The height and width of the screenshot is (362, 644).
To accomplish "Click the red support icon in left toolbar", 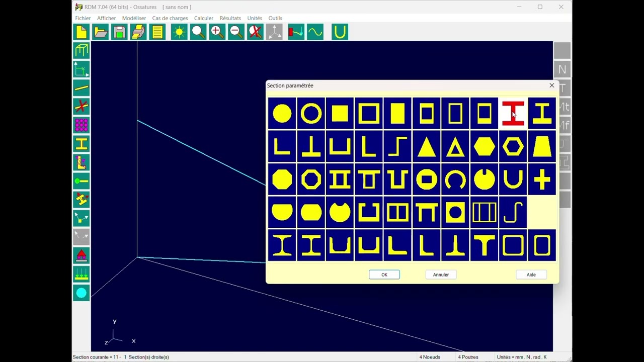I will point(82,256).
